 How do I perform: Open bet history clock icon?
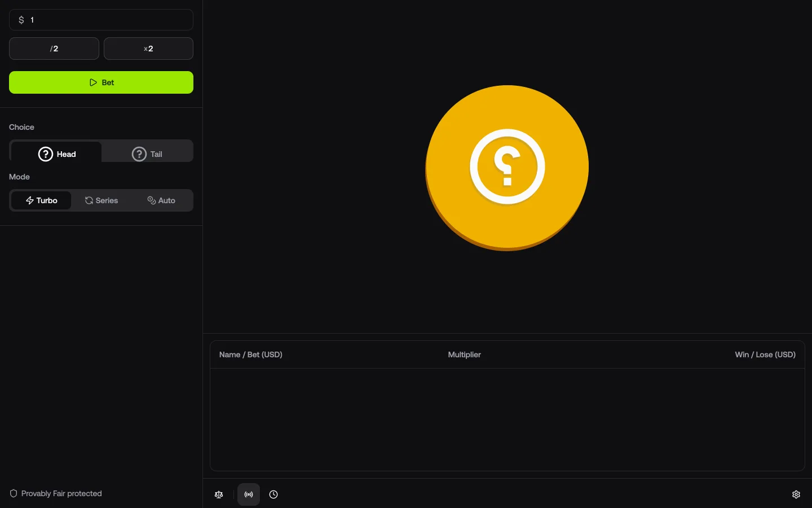(273, 494)
